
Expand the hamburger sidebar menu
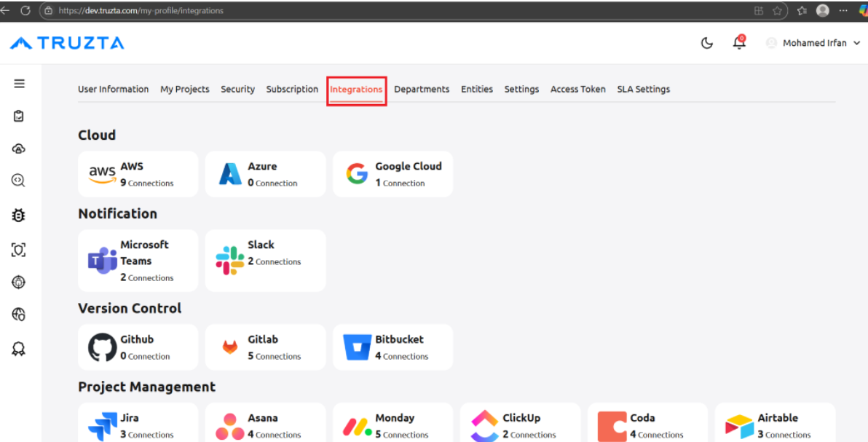click(19, 84)
